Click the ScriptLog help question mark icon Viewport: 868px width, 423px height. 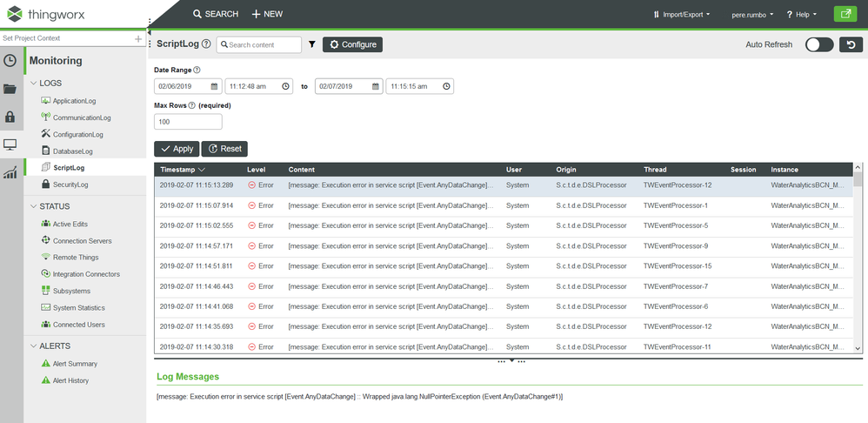(206, 44)
